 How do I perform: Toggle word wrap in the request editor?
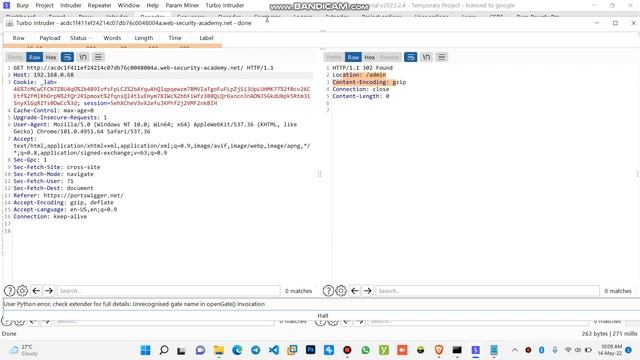coord(67,57)
